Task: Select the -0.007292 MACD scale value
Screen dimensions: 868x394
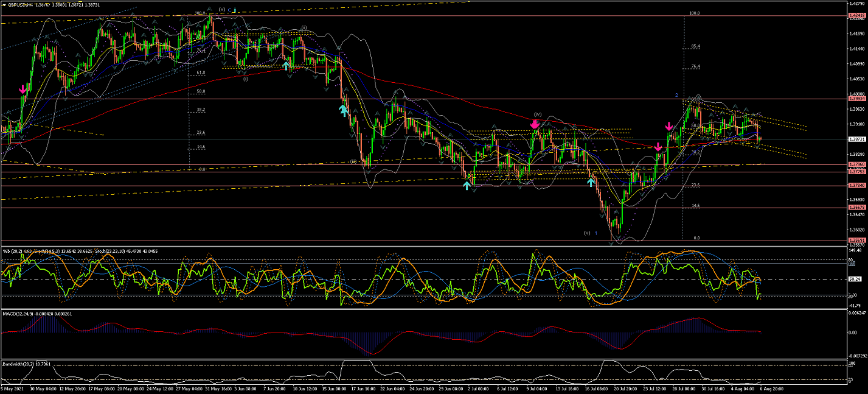Action: click(x=858, y=356)
